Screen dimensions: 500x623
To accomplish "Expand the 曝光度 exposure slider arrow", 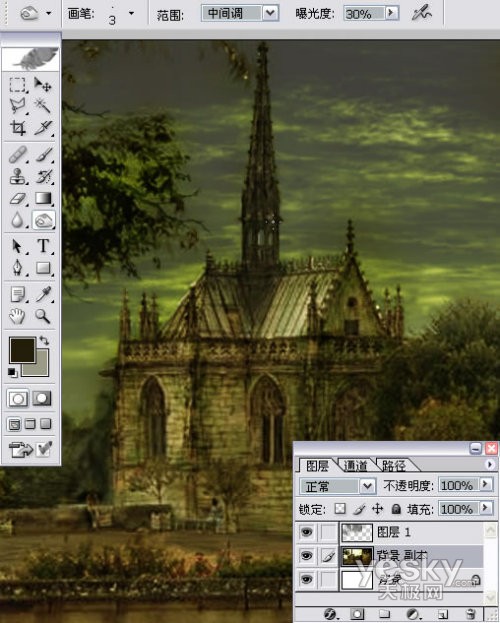I will [x=391, y=13].
